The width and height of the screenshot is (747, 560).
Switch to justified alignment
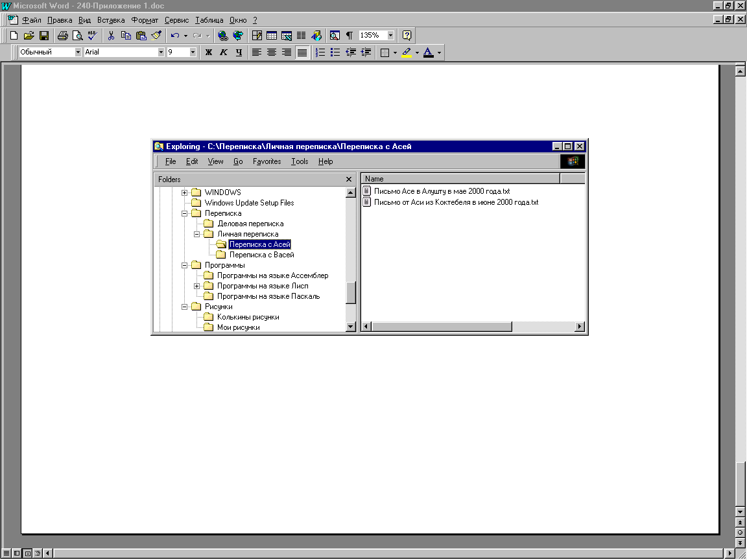pos(302,52)
